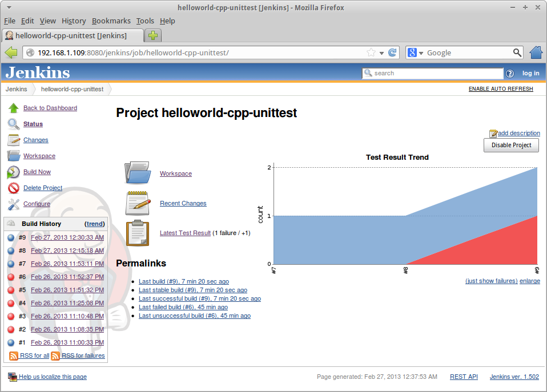Image resolution: width=547 pixels, height=392 pixels.
Task: Click the Firefox back arrow button
Action: tap(11, 52)
